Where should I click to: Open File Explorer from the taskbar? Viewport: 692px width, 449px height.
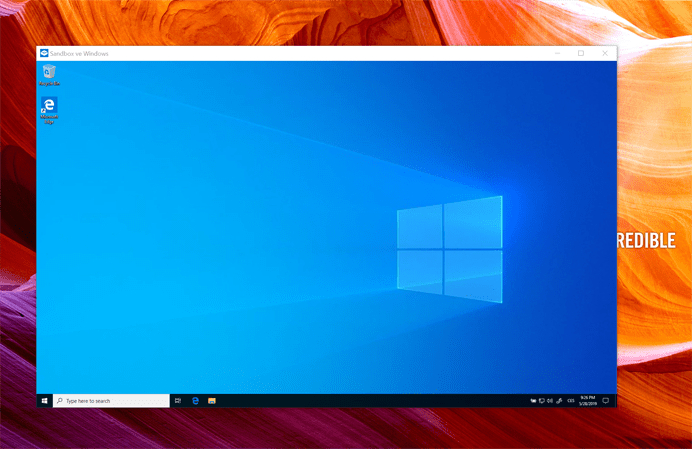(x=212, y=400)
